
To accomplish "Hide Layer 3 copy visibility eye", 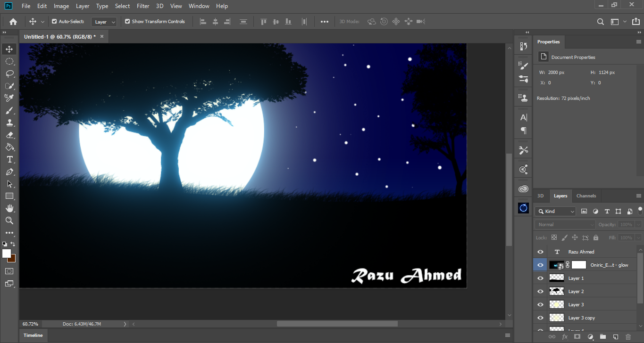I will click(541, 318).
